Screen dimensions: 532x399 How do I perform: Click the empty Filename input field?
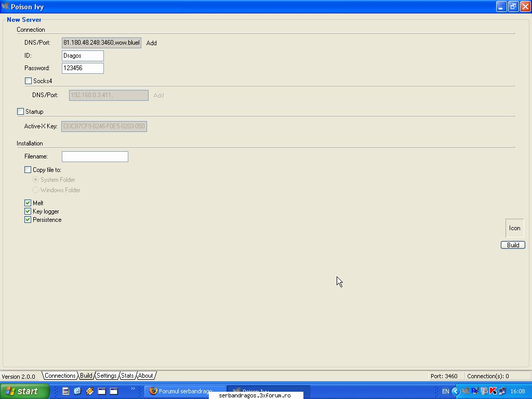click(95, 156)
